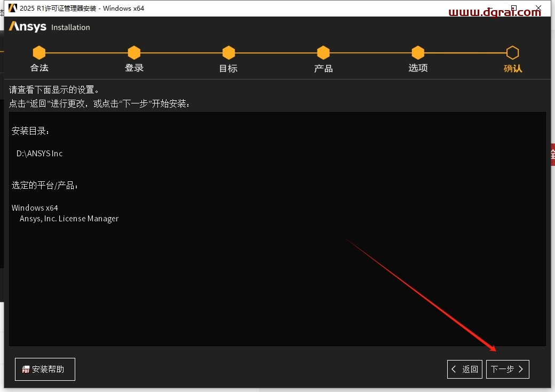Select the 登录 step label
The height and width of the screenshot is (392, 555).
tap(134, 68)
